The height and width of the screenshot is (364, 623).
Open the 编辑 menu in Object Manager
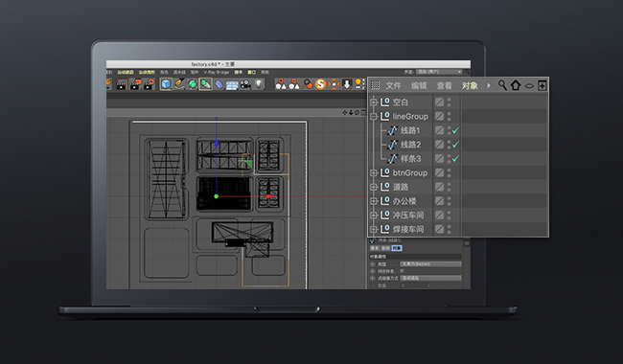(419, 86)
